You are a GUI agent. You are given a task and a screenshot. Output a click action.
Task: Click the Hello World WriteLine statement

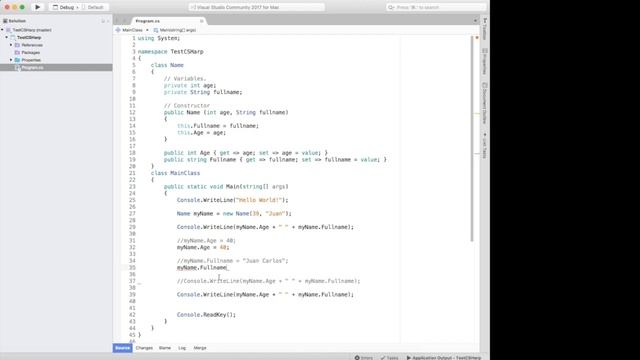(232, 200)
